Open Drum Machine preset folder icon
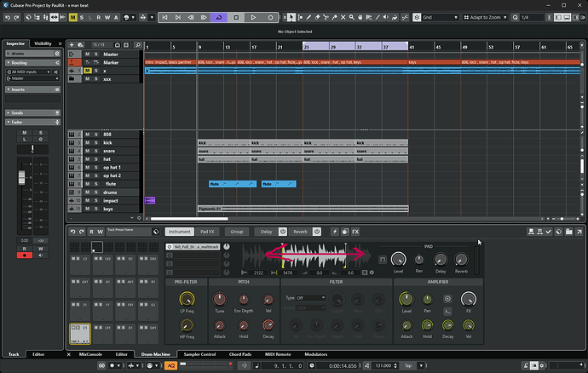The image size is (588, 373). [x=569, y=232]
